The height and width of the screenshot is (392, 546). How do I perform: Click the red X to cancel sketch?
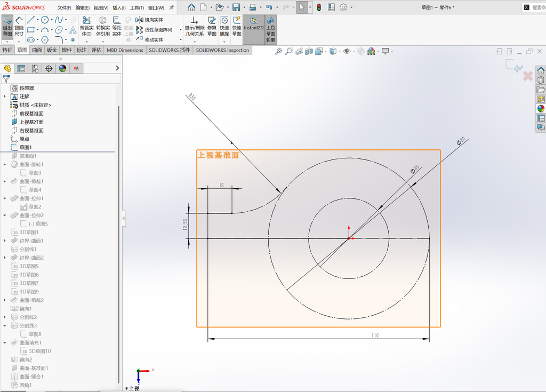pyautogui.click(x=528, y=76)
